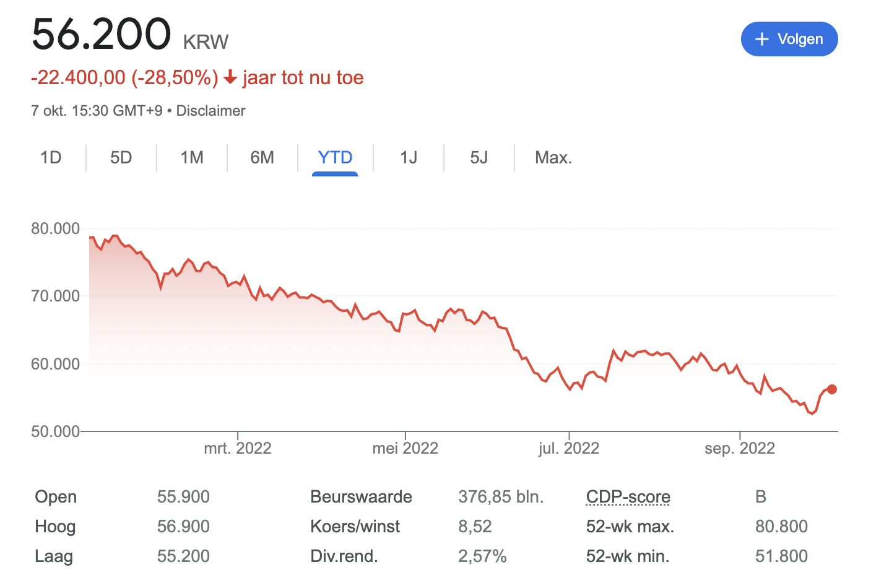The width and height of the screenshot is (884, 588).
Task: Click the jul. 2022 axis marker
Action: 569,448
